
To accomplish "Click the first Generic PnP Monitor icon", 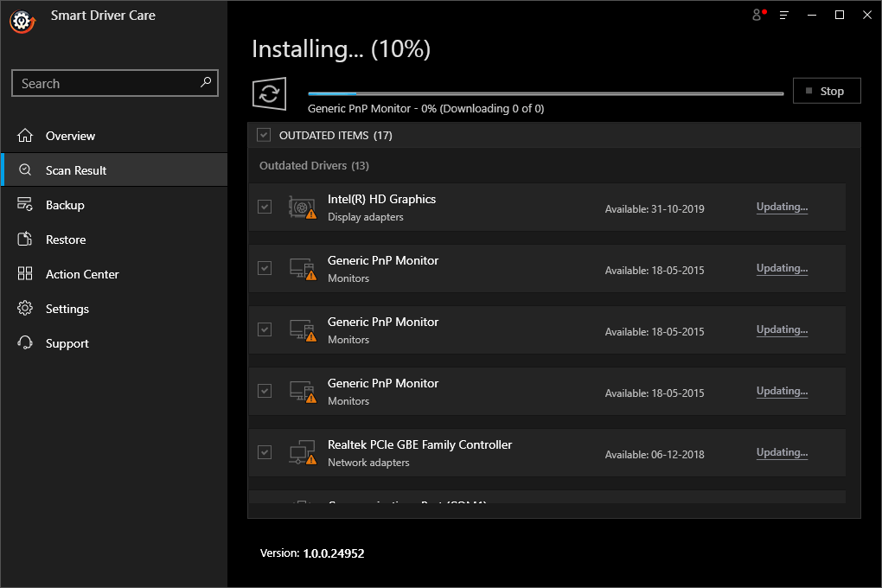I will (302, 269).
